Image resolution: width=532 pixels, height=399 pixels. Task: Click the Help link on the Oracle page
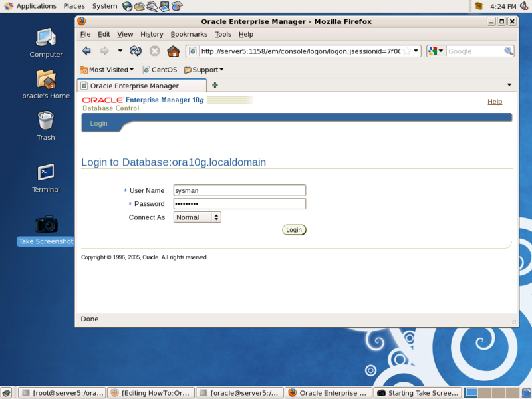495,102
